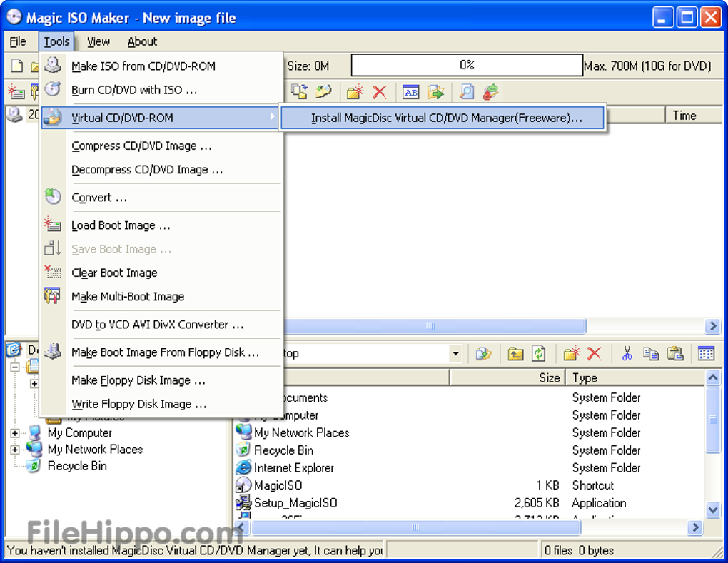The image size is (728, 563).
Task: Click the magnifier search icon in upper toolbar
Action: (467, 92)
